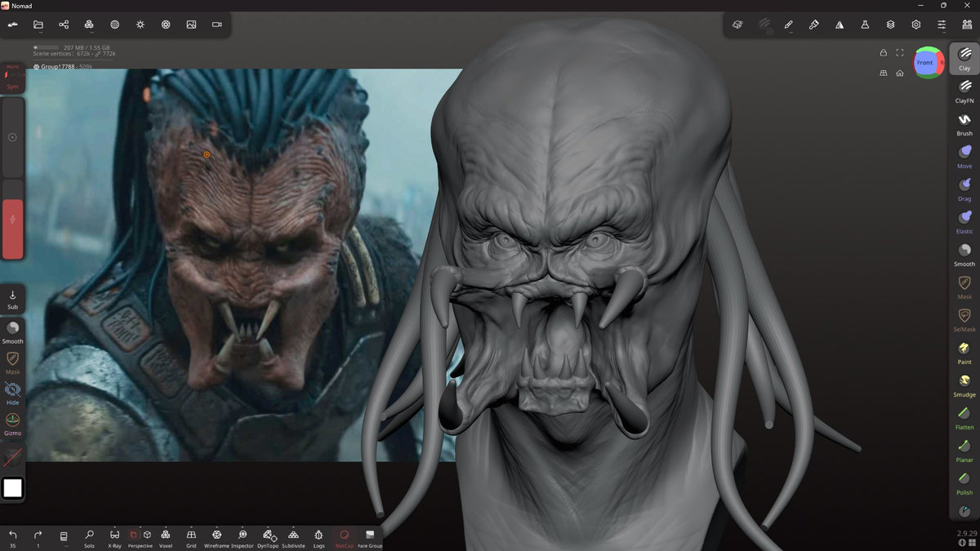This screenshot has width=980, height=551.
Task: Select the Brush sculpt tool
Action: 964,123
